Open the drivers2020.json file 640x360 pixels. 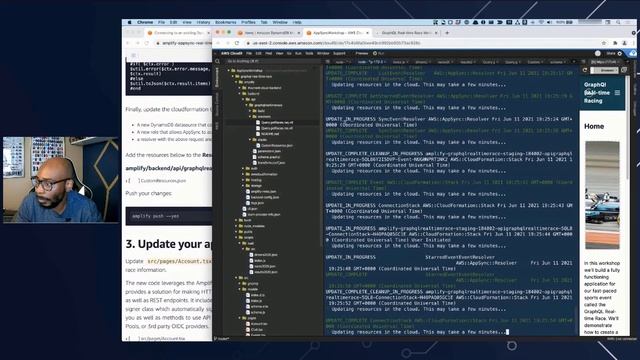(x=264, y=255)
